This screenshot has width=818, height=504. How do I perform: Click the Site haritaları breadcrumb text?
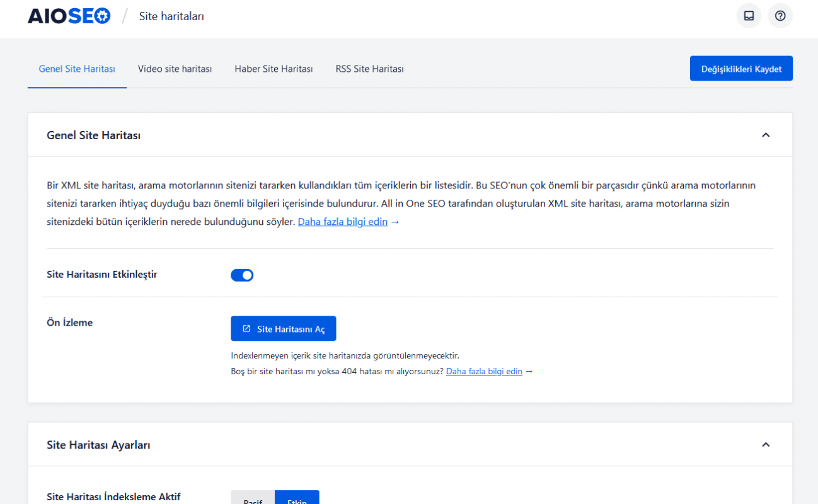[171, 16]
